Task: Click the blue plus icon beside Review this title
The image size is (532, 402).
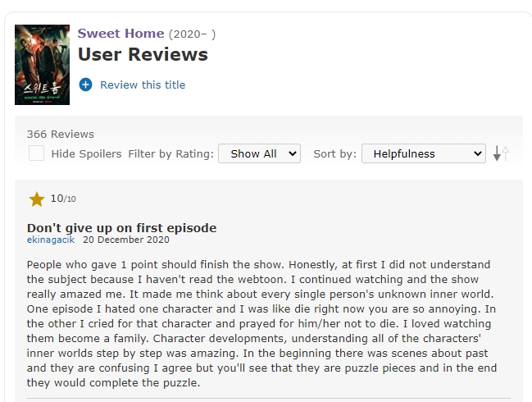Action: (x=85, y=85)
